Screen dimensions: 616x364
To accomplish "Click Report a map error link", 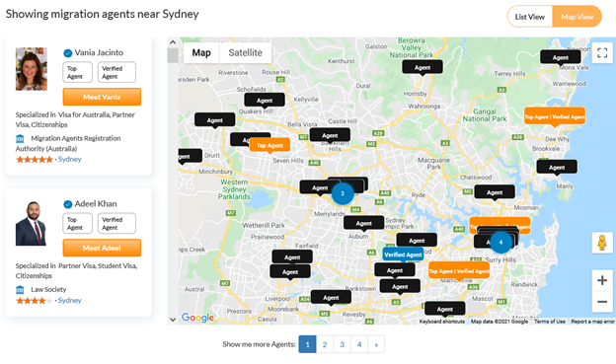I will coord(592,322).
